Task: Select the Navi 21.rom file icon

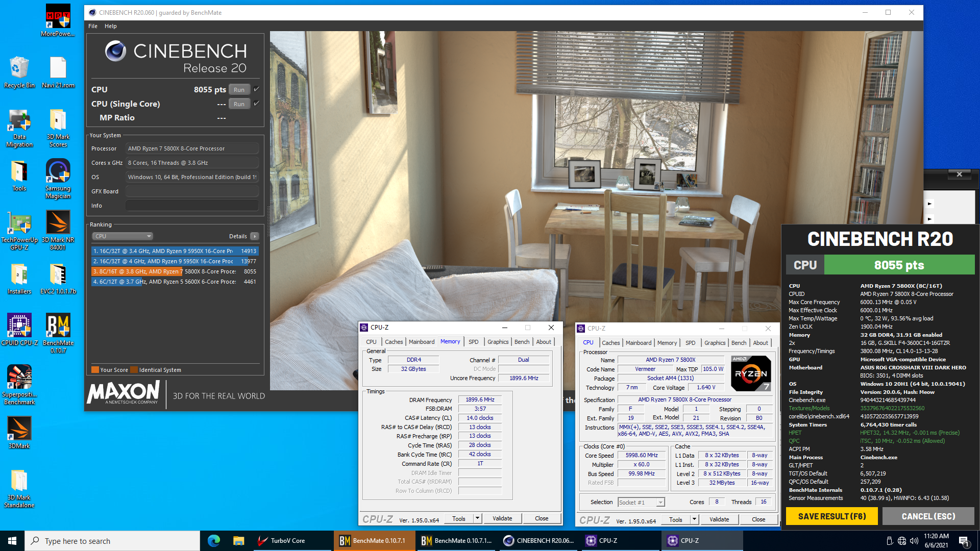Action: 58,72
